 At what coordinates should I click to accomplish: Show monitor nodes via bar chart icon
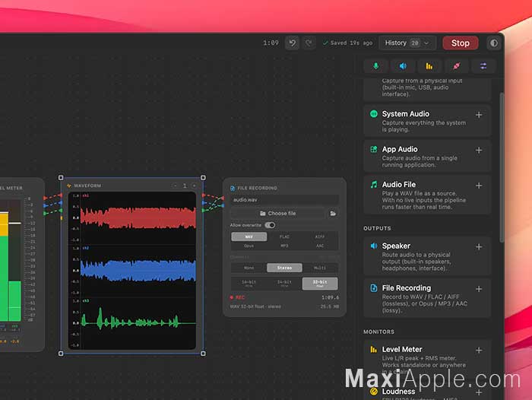click(429, 66)
